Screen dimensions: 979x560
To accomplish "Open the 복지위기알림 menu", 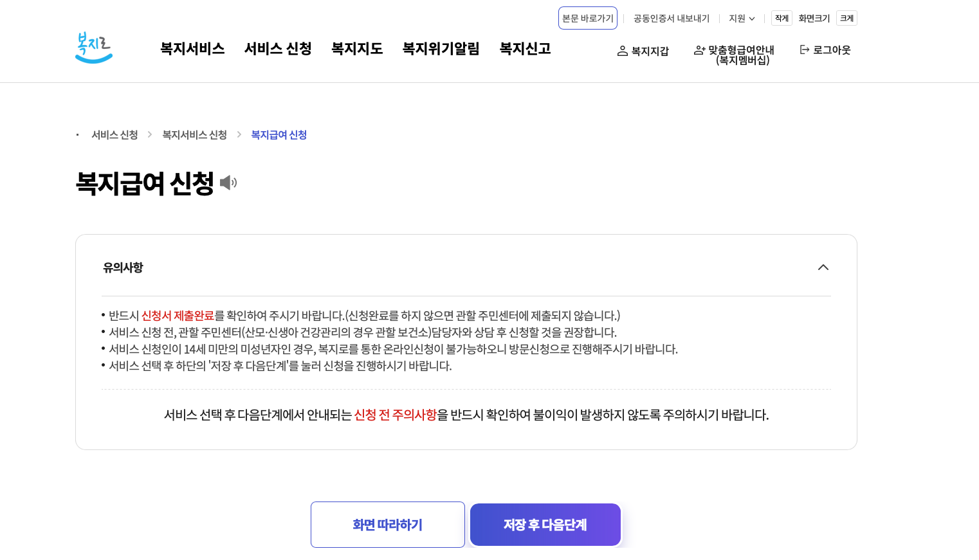I will click(x=441, y=49).
